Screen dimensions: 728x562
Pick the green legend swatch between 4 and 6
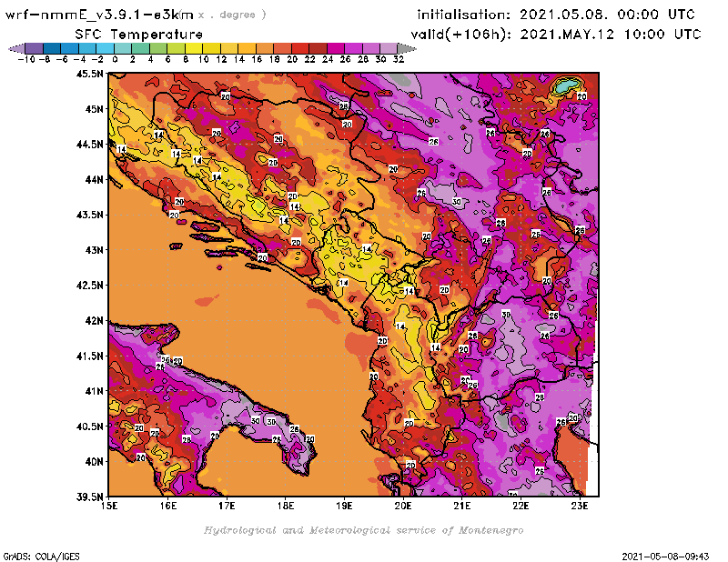157,48
